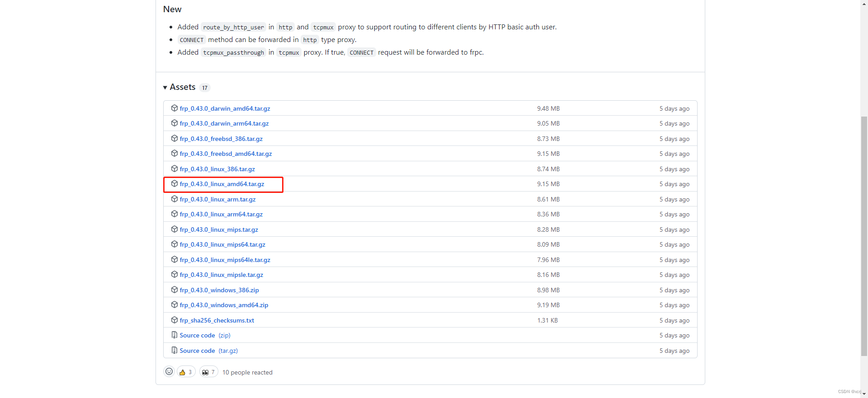
Task: Click '5 days ago' on linux_amd64 row
Action: coord(675,184)
